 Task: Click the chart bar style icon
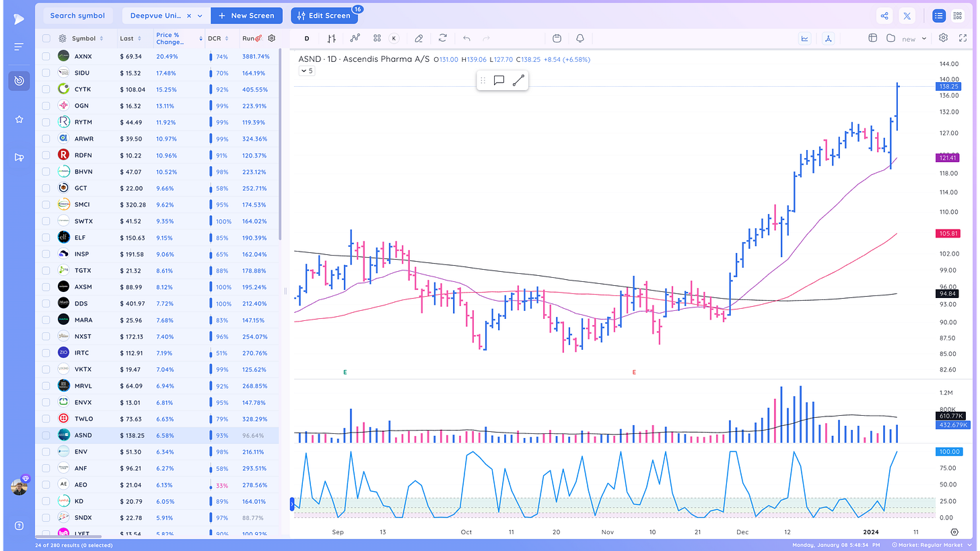[331, 38]
